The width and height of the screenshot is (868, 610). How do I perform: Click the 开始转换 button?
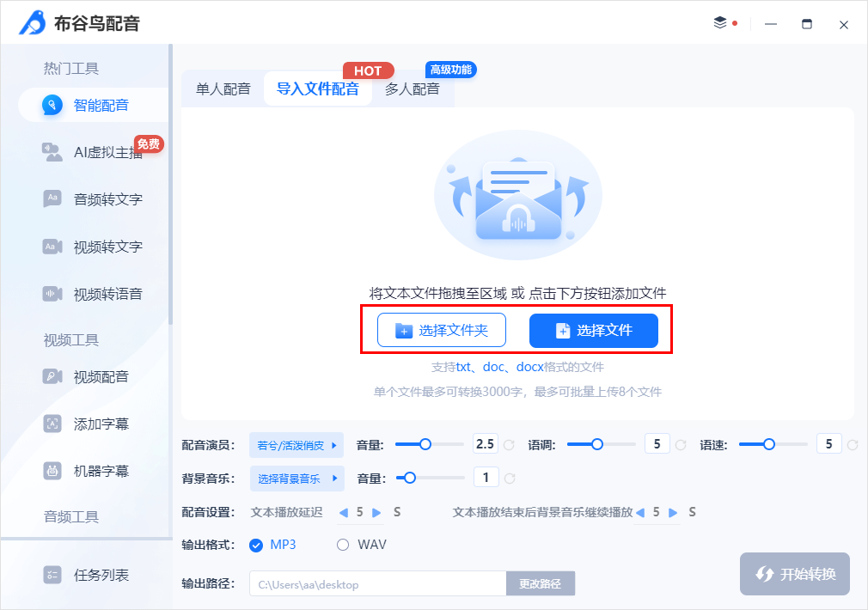tap(795, 574)
